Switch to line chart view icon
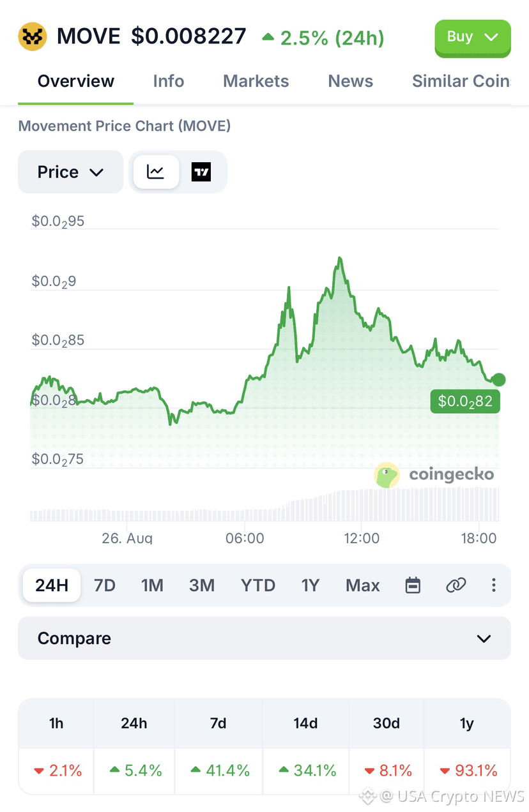 tap(155, 172)
